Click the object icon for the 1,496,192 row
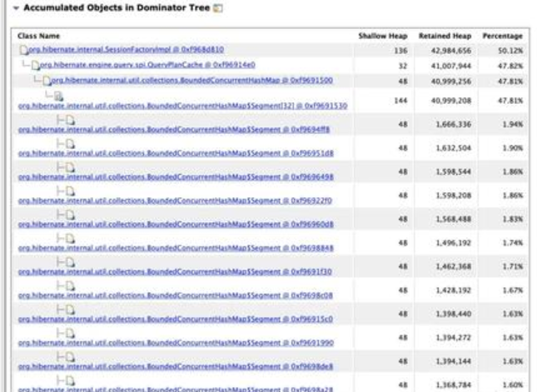 pos(70,239)
